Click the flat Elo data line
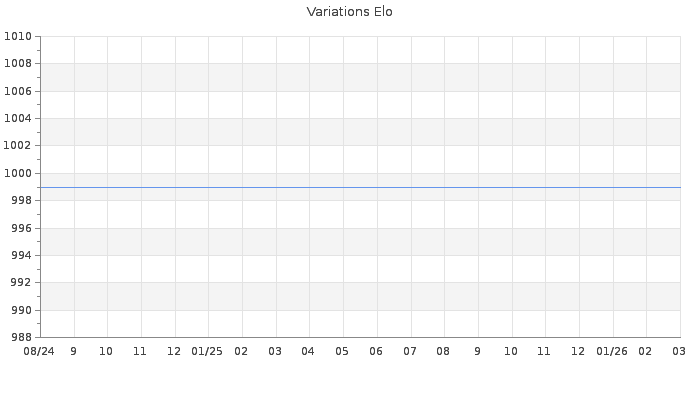 click(360, 187)
